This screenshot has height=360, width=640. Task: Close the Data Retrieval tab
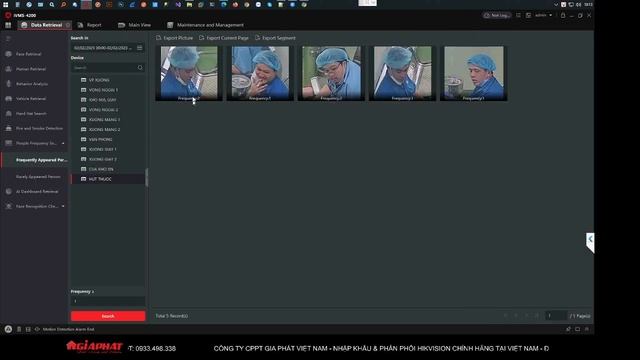click(68, 25)
